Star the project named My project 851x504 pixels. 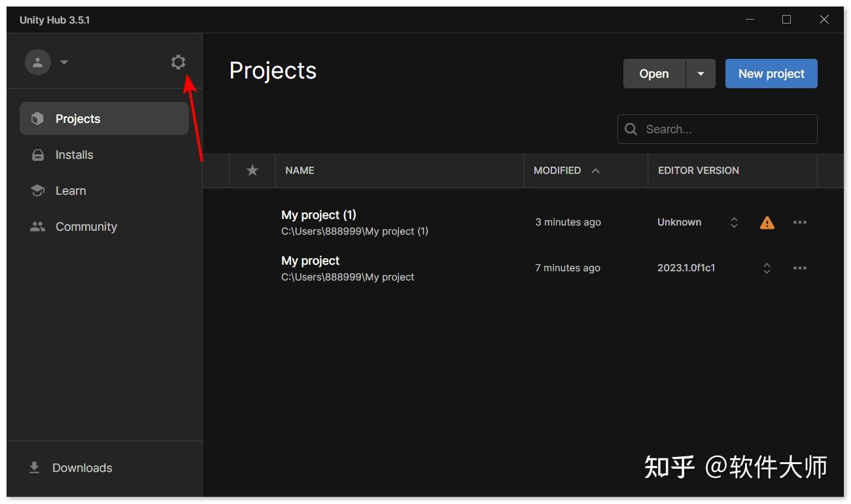(252, 268)
